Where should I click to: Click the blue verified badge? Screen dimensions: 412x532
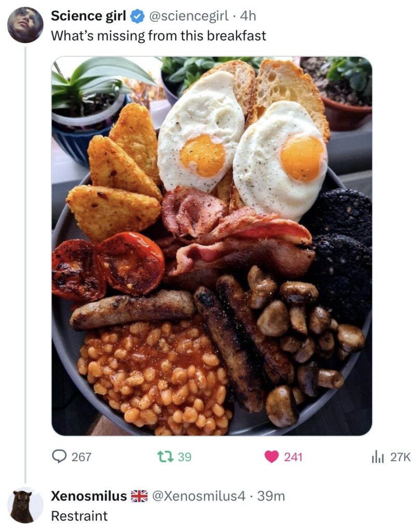[137, 17]
